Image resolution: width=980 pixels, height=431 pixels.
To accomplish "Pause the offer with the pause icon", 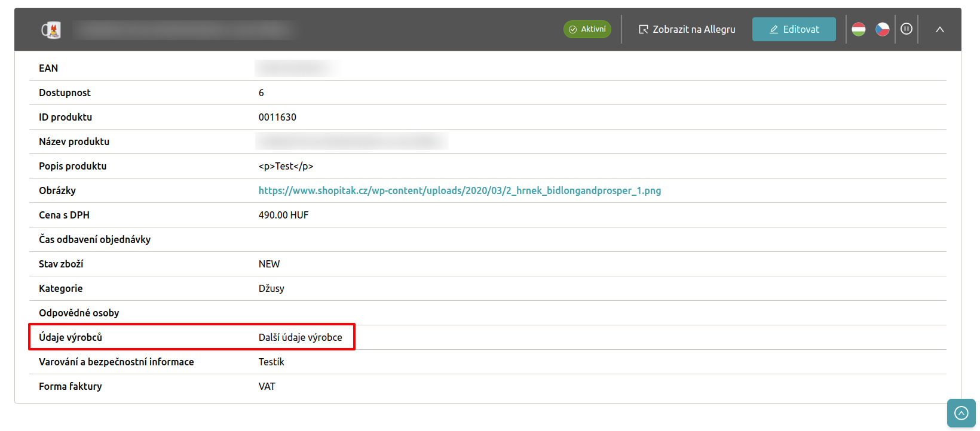I will click(x=906, y=29).
